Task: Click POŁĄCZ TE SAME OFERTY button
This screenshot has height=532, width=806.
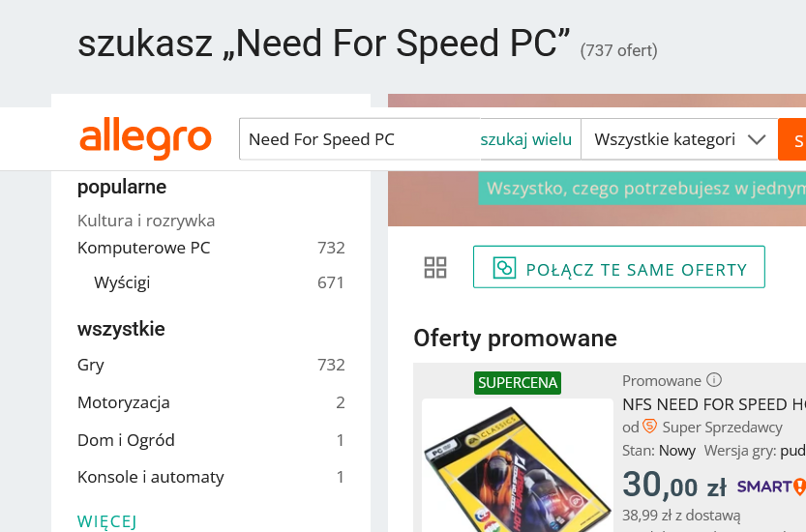Action: pyautogui.click(x=618, y=268)
